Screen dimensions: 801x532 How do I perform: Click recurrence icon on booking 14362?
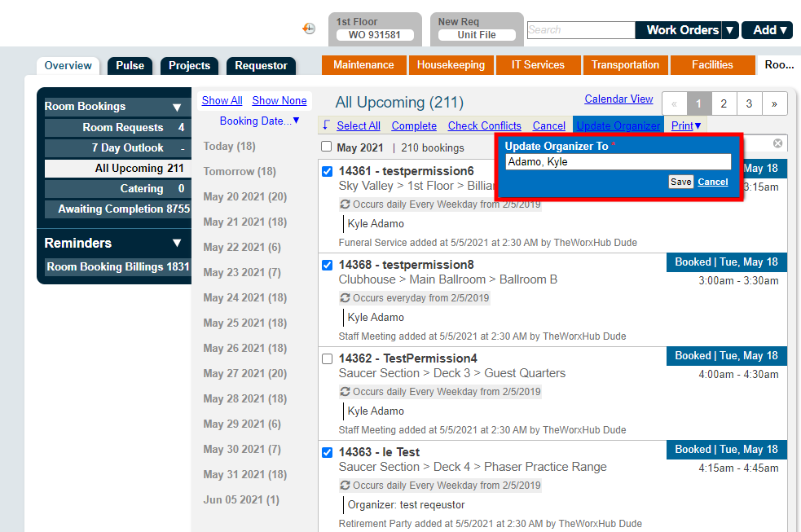[345, 392]
